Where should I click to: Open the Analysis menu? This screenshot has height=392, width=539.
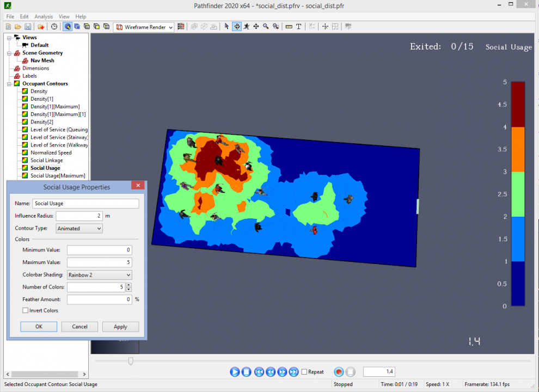tap(44, 16)
